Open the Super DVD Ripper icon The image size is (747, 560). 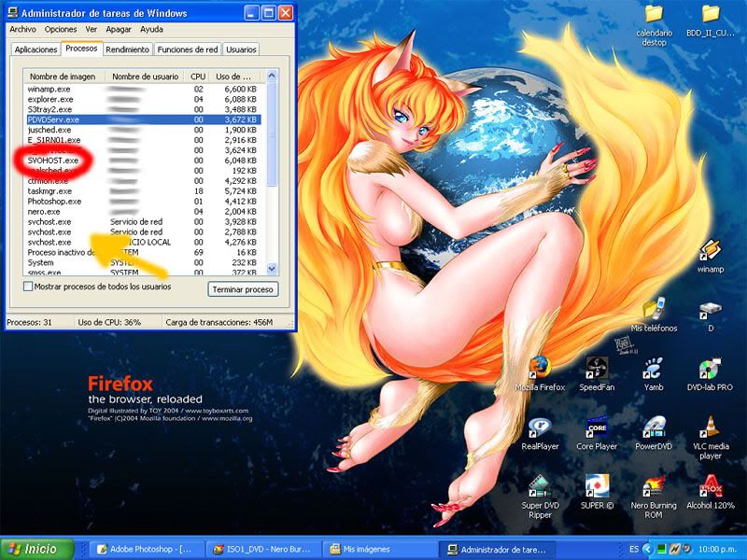click(540, 497)
